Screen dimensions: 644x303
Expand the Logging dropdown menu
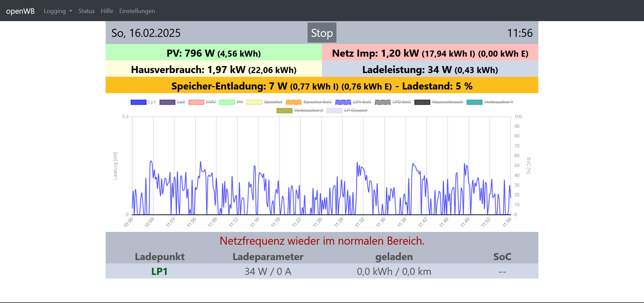point(58,11)
